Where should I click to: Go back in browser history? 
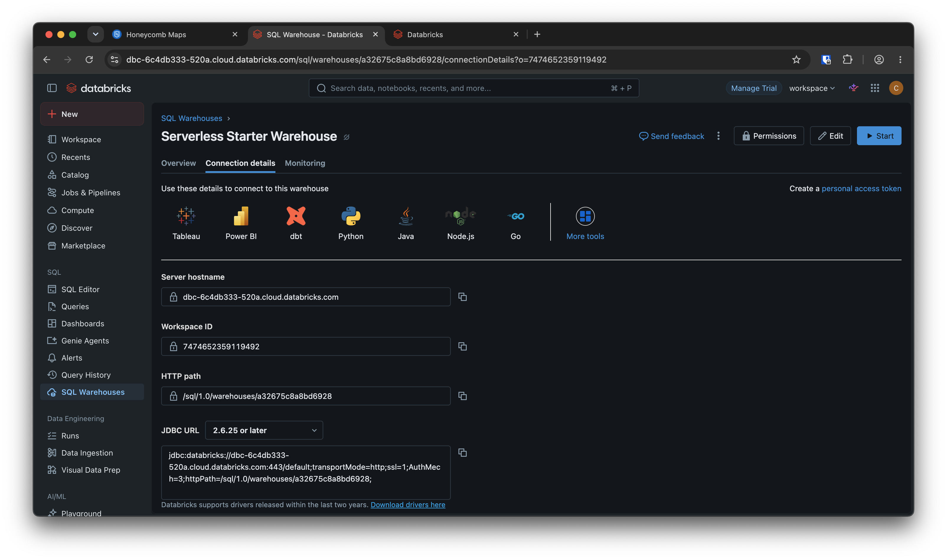tap(47, 60)
